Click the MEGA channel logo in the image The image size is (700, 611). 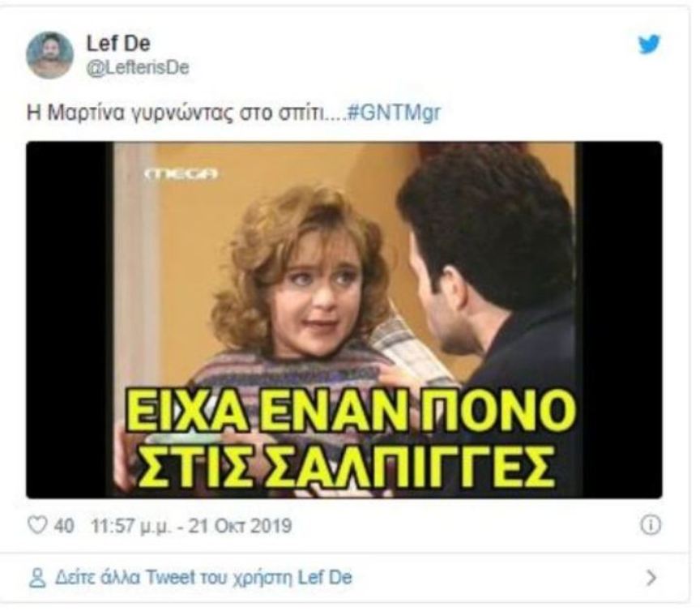[x=181, y=173]
